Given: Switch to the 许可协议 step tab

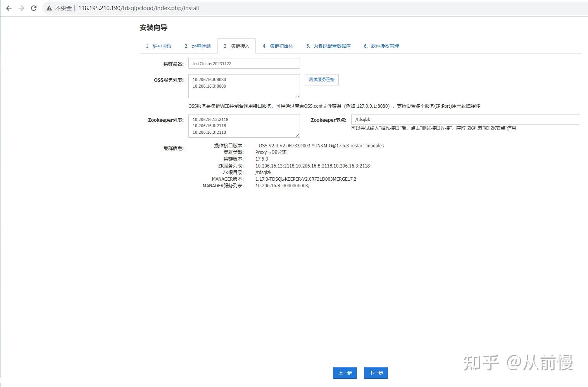Looking at the screenshot, I should click(x=159, y=46).
